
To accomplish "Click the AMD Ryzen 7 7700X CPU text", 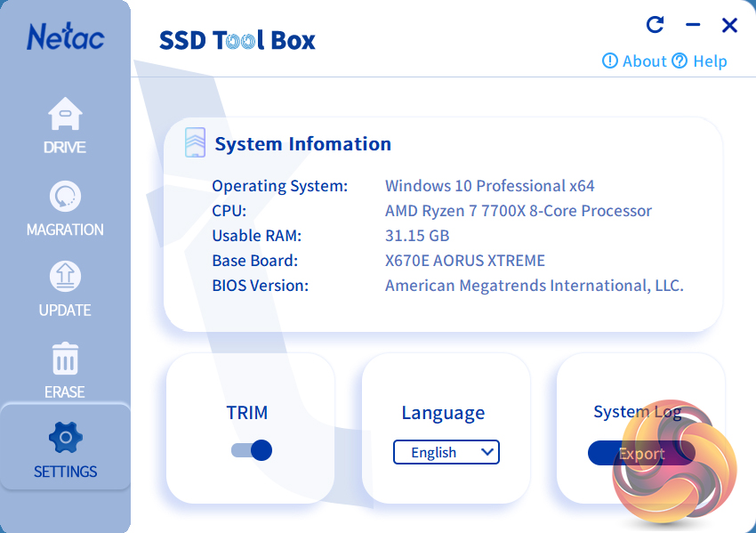I will [x=518, y=211].
